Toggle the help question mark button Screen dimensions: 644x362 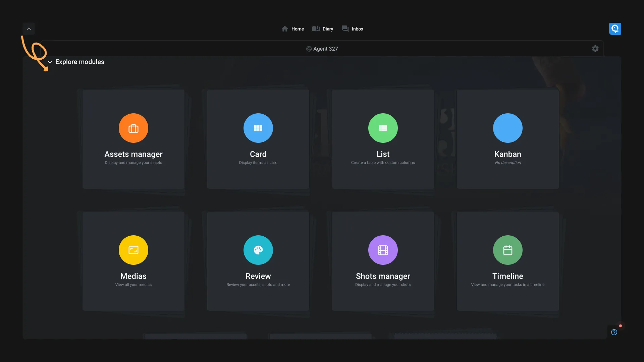(x=614, y=333)
